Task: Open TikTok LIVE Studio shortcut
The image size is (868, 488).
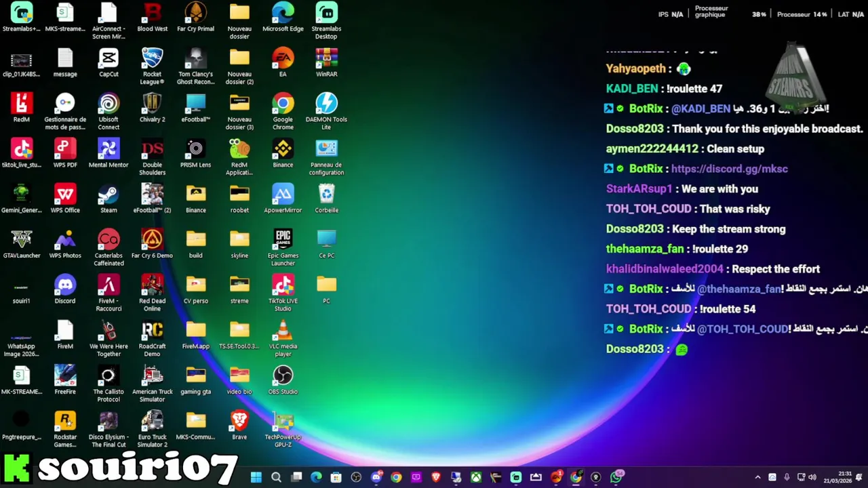Action: [x=283, y=293]
